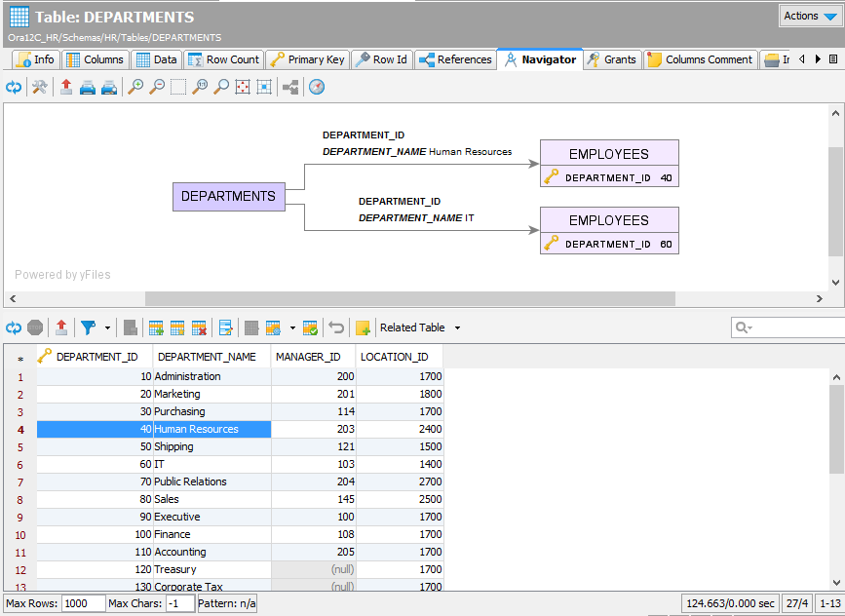Open the Related Table dropdown
The image size is (845, 616).
click(420, 327)
